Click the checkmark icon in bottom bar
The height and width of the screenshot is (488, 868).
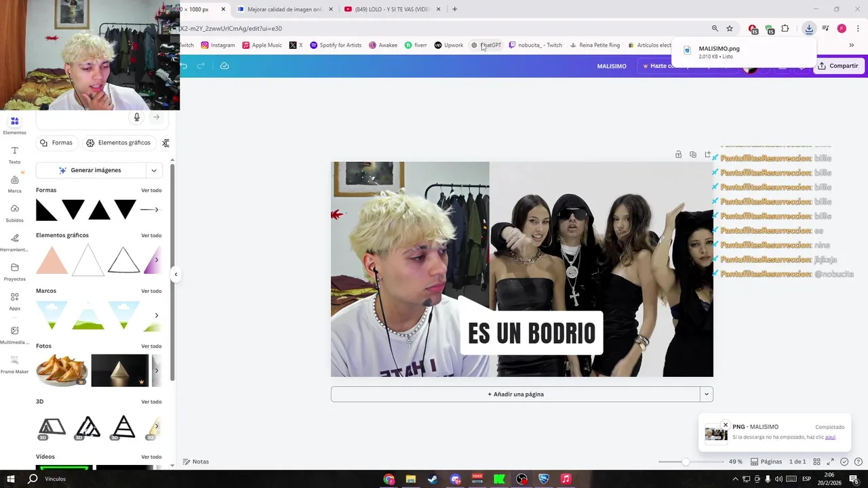pos(844,462)
